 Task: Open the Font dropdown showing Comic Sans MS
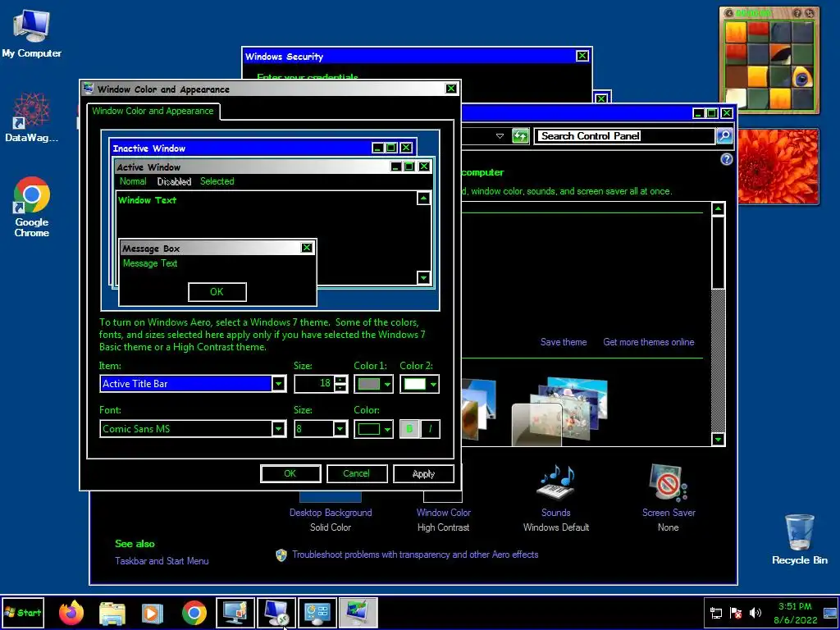coord(193,428)
